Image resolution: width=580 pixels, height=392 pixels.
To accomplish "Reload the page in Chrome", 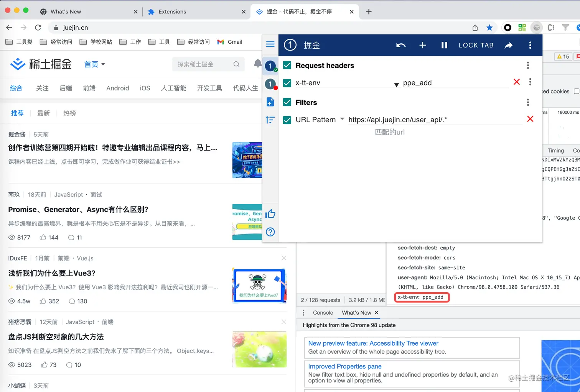I will click(x=38, y=28).
